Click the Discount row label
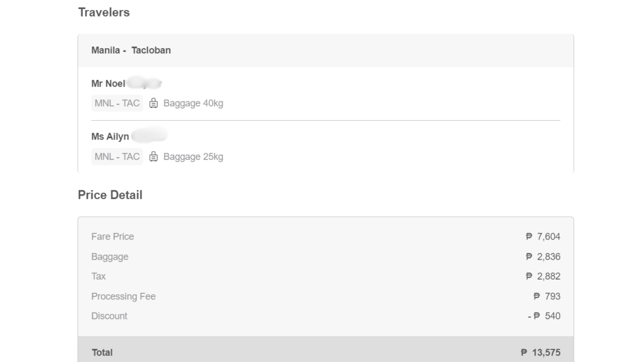Screen dimensions: 644x362 tap(109, 316)
